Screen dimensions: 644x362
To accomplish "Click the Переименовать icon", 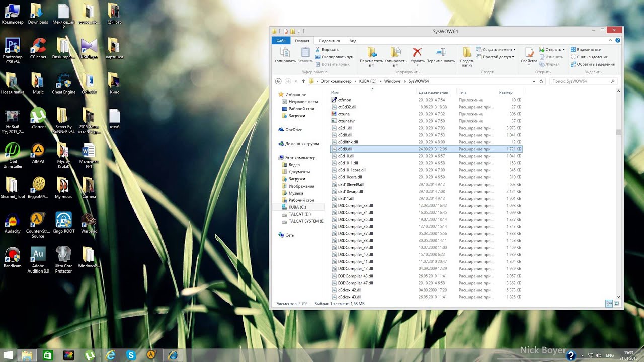I will point(440,55).
